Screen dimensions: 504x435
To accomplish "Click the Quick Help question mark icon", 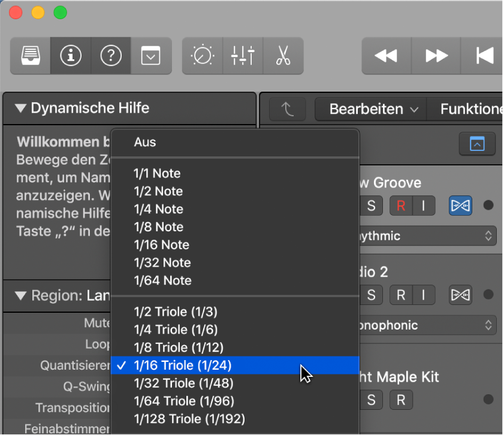I will [111, 56].
